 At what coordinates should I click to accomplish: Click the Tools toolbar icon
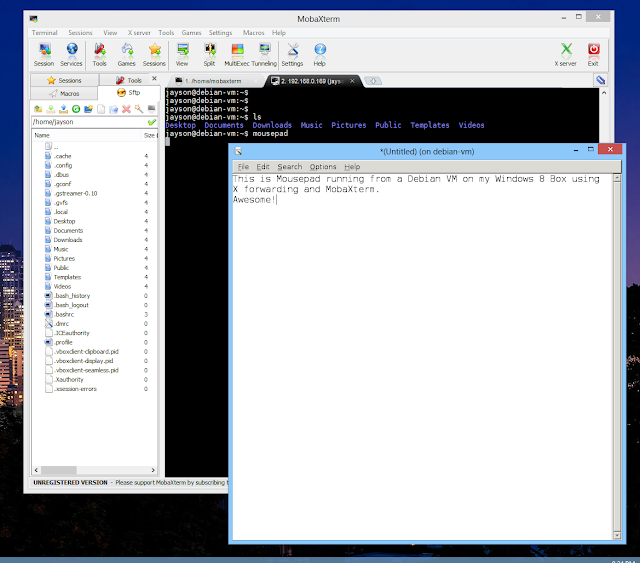tap(99, 54)
